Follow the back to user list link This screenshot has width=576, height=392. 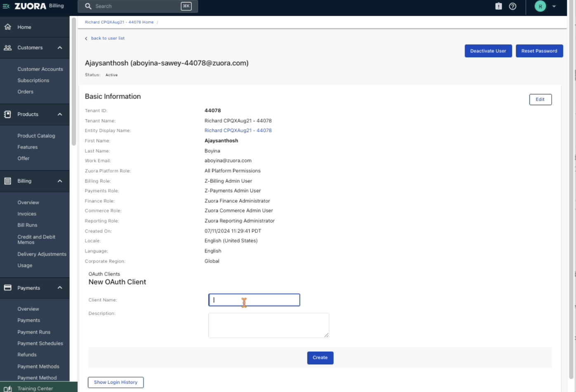pyautogui.click(x=108, y=38)
